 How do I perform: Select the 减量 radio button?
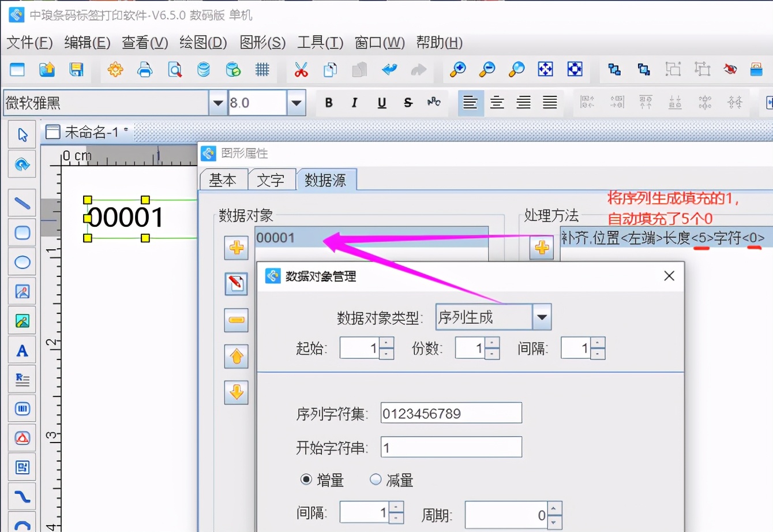click(x=376, y=479)
